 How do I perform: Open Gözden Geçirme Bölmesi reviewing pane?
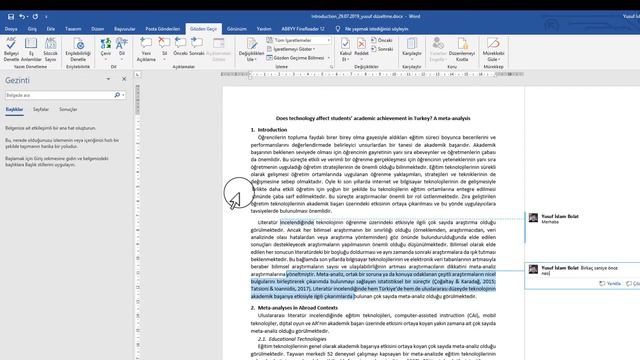pyautogui.click(x=298, y=58)
